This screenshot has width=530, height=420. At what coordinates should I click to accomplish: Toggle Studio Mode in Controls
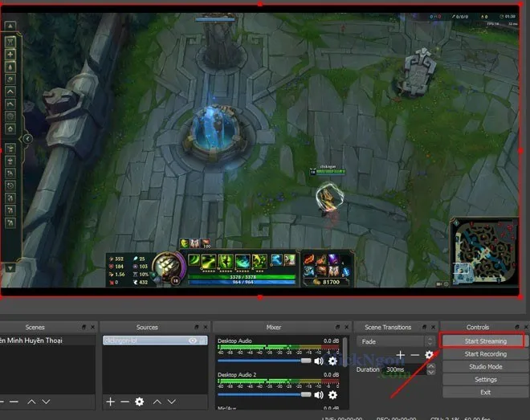tap(485, 367)
